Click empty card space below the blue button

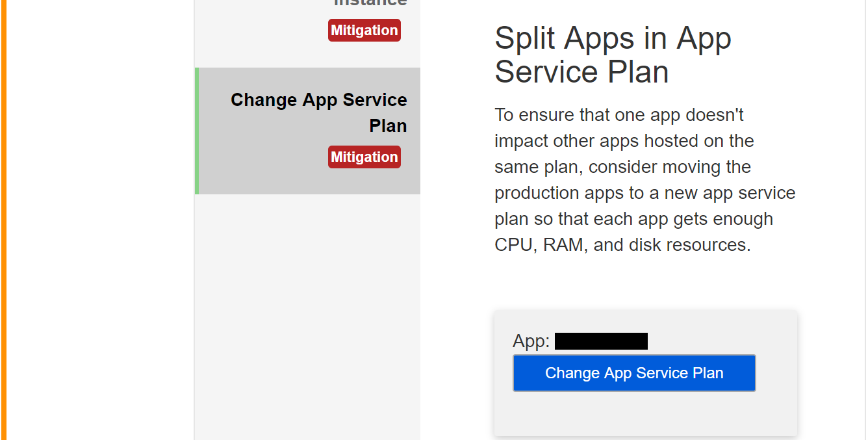tap(645, 413)
